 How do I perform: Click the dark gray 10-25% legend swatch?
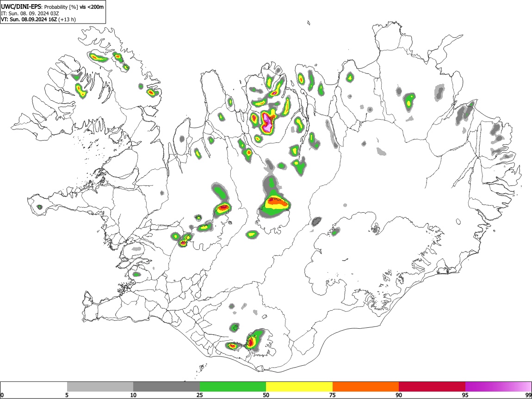tap(167, 387)
